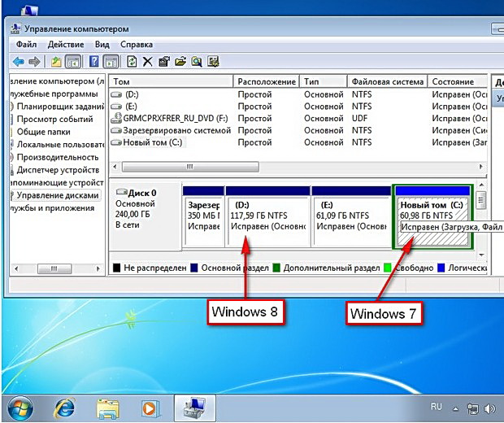Click the magnifier search toolbar icon
The image size is (504, 423).
pyautogui.click(x=195, y=62)
